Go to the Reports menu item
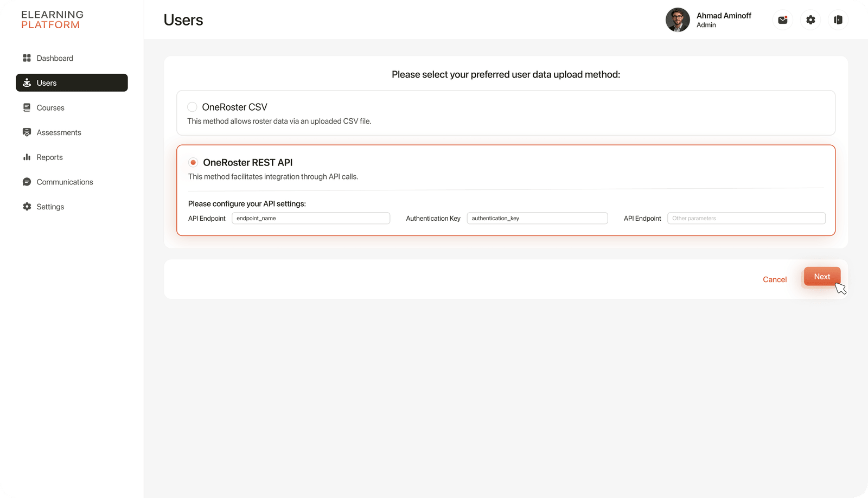The height and width of the screenshot is (498, 868). [x=49, y=157]
